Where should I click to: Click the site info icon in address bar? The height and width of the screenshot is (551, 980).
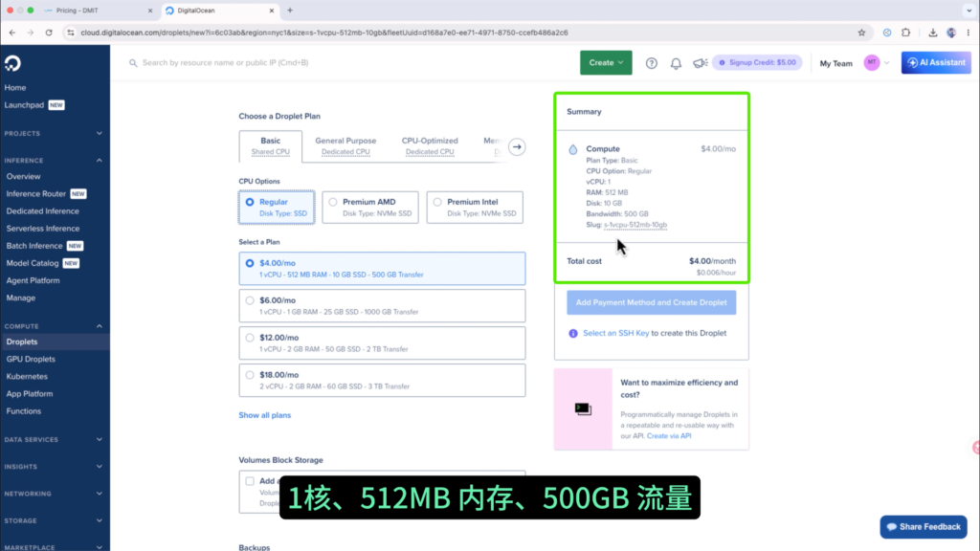tap(71, 33)
